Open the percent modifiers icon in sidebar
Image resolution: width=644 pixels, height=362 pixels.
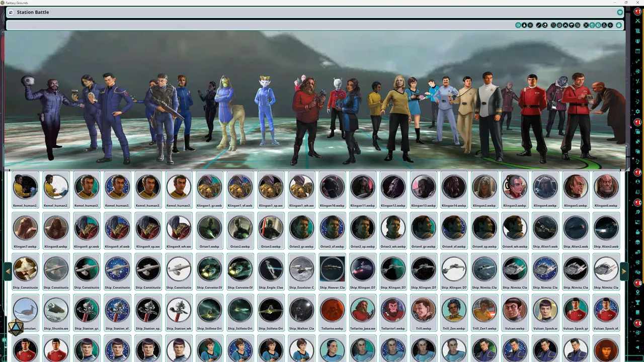tap(638, 80)
